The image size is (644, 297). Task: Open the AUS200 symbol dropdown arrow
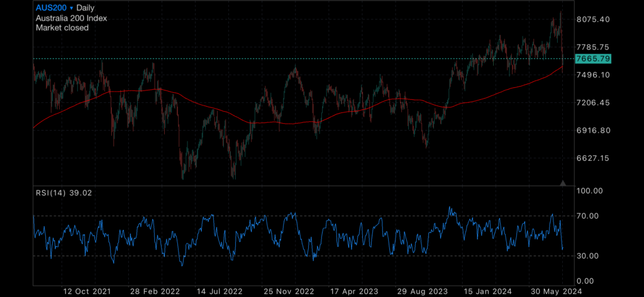coord(71,8)
